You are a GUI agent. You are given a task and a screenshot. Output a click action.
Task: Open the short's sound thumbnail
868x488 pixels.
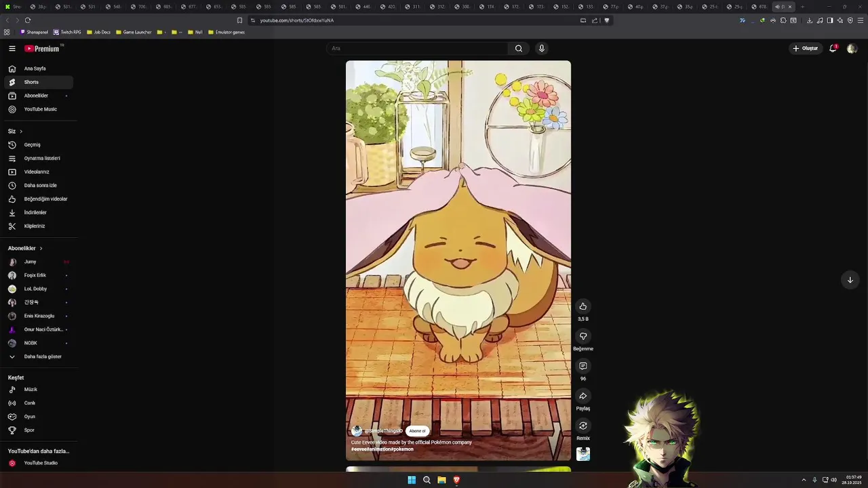coord(583,454)
